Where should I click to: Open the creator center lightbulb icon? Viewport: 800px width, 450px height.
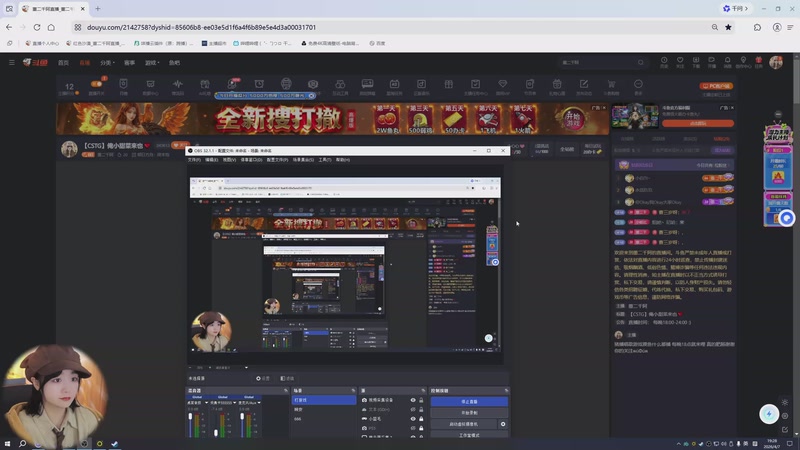(x=743, y=62)
